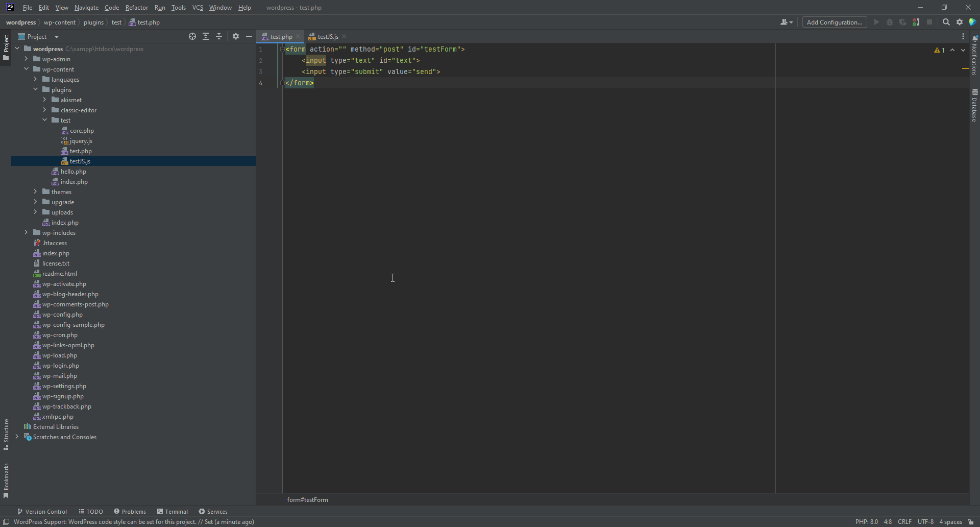Open Search Everywhere magnifier icon
The image size is (980, 527).
[946, 22]
